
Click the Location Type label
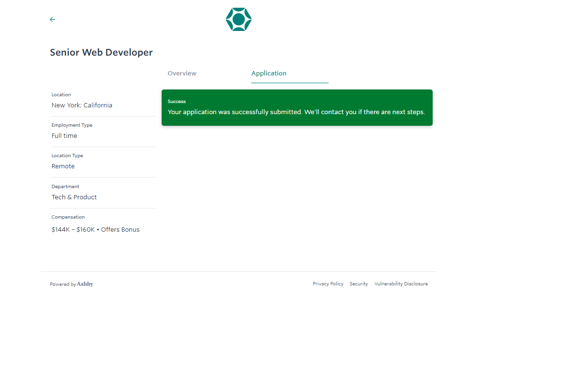coord(67,156)
